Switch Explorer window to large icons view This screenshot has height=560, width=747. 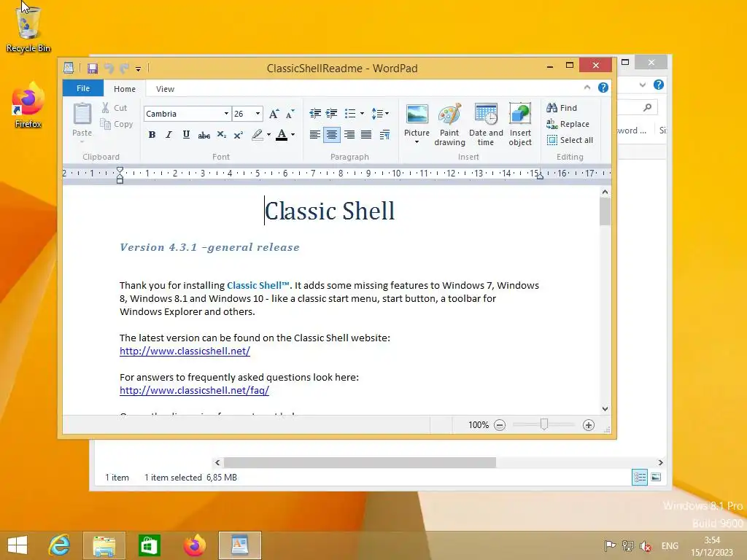pos(656,477)
